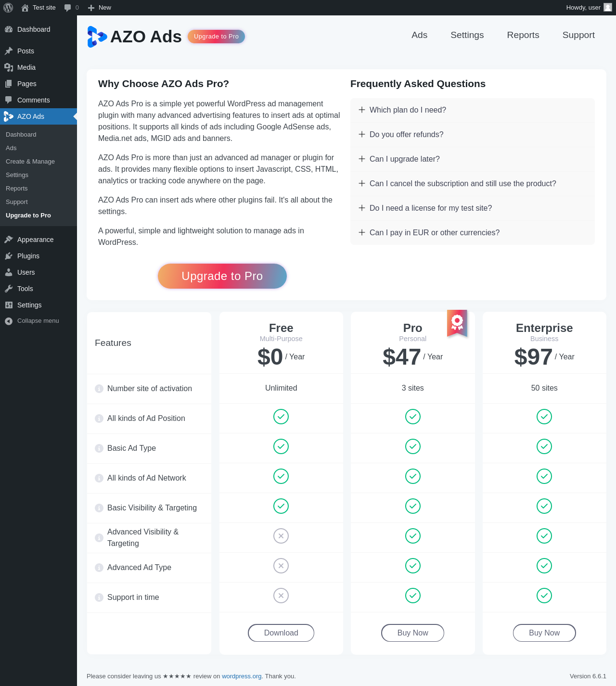Screen dimensions: 616x686
Task: Click Buy Now under Pro plan
Action: [413, 633]
